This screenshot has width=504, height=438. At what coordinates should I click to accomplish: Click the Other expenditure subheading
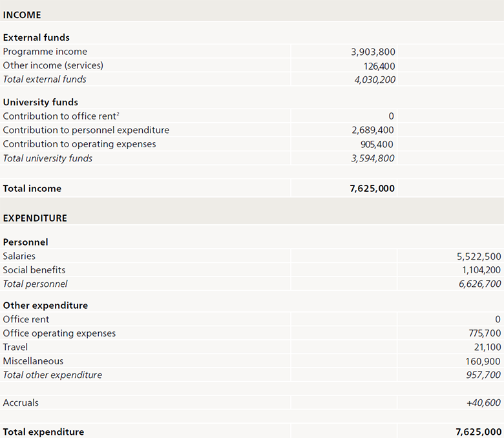(x=45, y=306)
